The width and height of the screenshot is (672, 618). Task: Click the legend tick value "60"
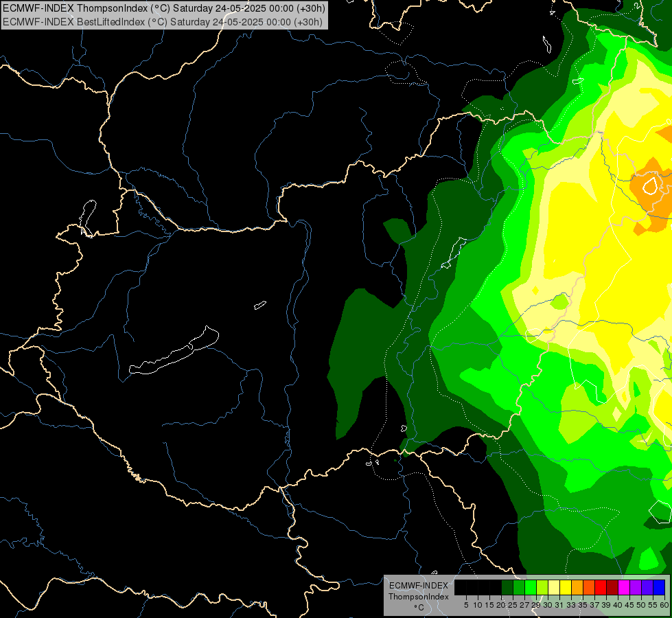(664, 605)
